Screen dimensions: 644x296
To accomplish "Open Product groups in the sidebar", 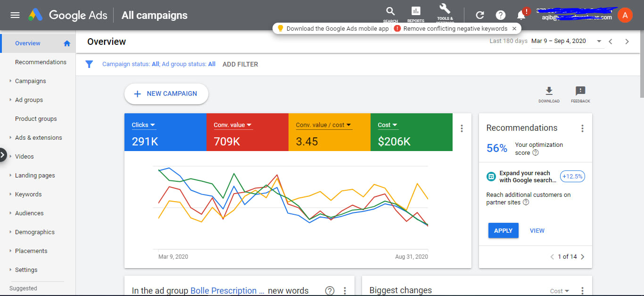I will 36,118.
